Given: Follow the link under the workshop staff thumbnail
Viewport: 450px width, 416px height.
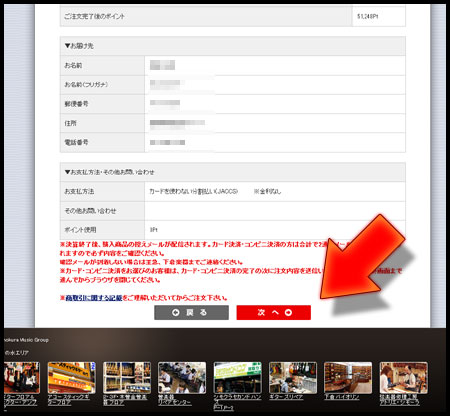Looking at the screenshot, I should click(399, 400).
